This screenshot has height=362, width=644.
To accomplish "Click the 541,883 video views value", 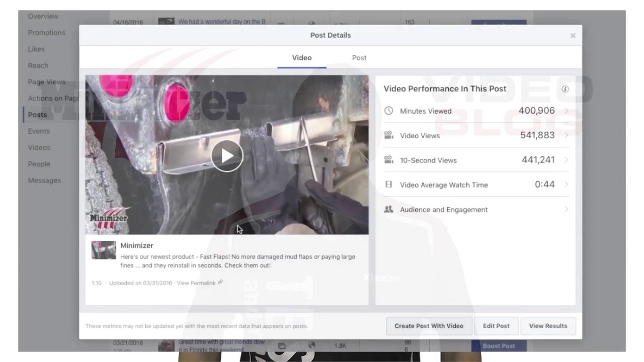I will coord(537,135).
